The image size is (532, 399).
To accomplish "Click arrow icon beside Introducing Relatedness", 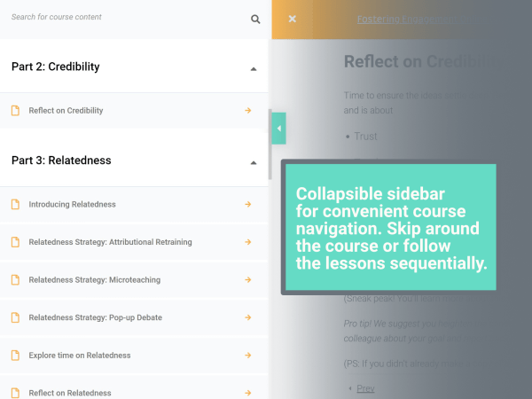I will pos(248,204).
